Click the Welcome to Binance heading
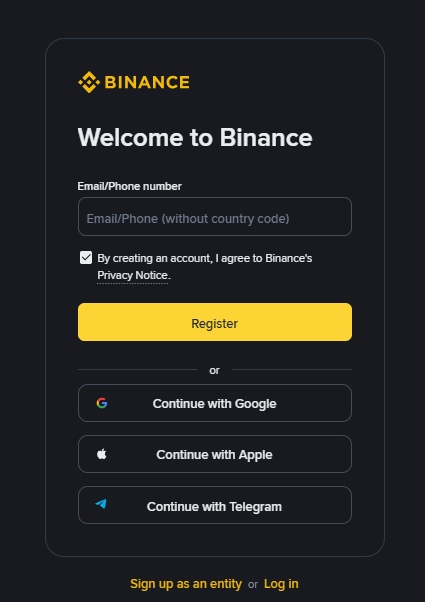The height and width of the screenshot is (602, 425). (x=195, y=137)
